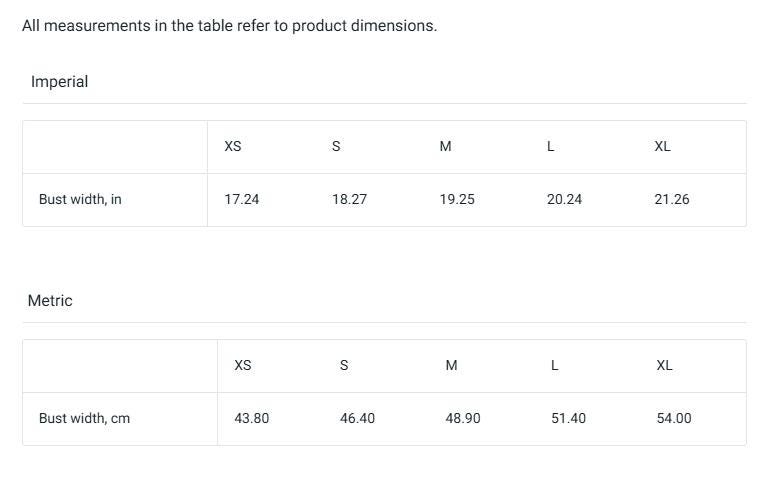Click the 'Bust width, in' row label
Image resolution: width=768 pixels, height=484 pixels.
[x=80, y=200]
